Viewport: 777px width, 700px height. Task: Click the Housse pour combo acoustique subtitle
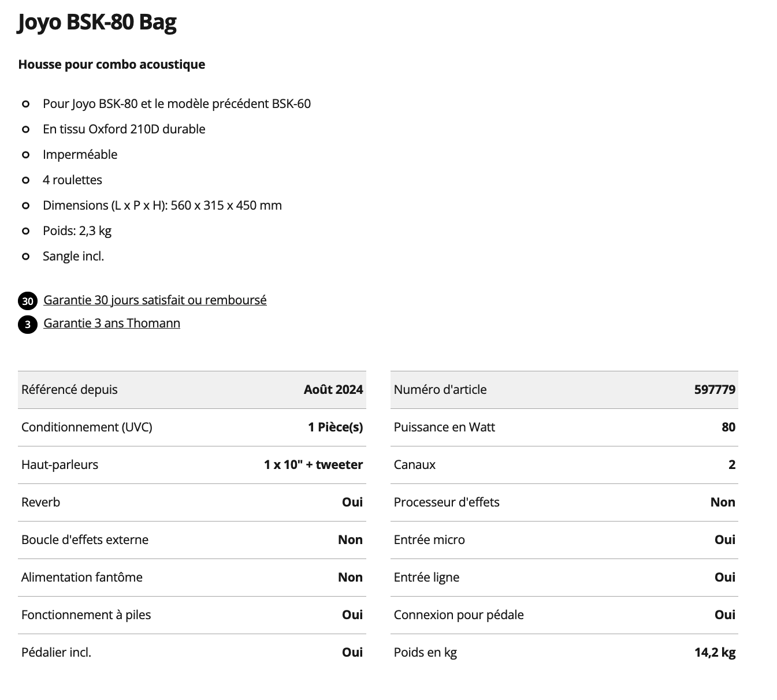click(111, 64)
